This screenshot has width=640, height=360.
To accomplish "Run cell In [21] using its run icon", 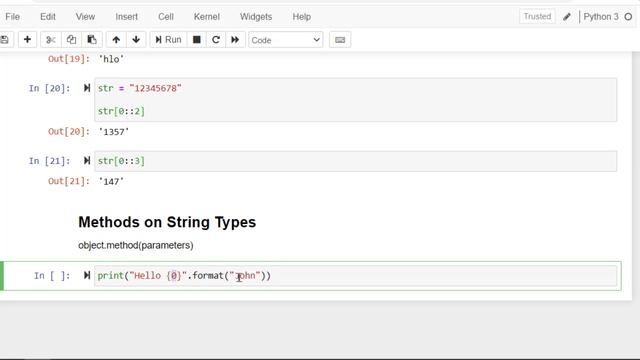I will (x=87, y=160).
